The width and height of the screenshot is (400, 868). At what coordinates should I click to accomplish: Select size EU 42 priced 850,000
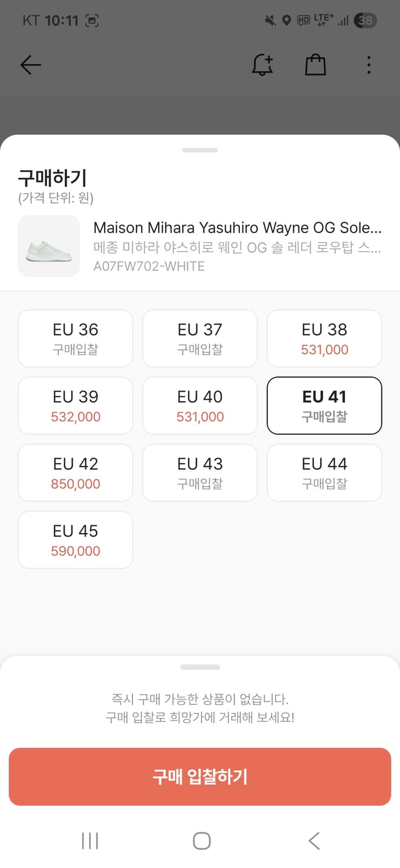[x=76, y=473]
